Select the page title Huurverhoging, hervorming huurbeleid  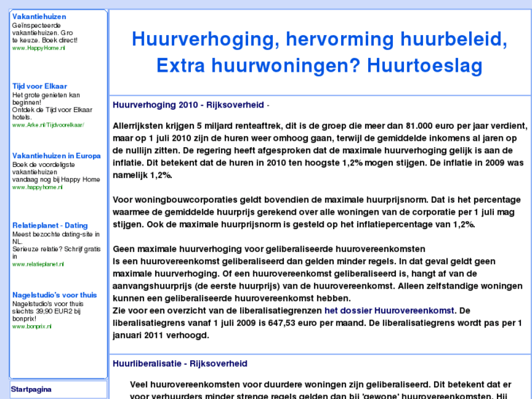319,39
